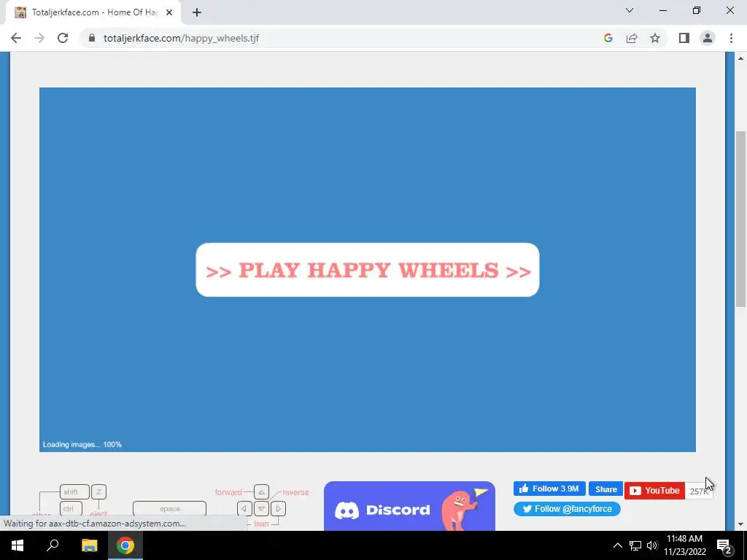Click the Z key diagram
Screen dimensions: 747x560
98,492
